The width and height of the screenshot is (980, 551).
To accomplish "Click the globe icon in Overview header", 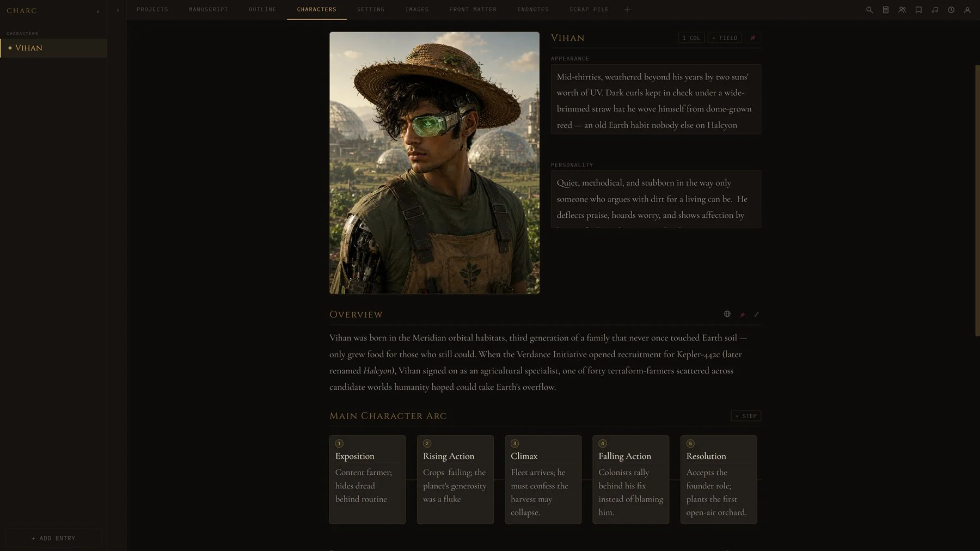I will 727,314.
